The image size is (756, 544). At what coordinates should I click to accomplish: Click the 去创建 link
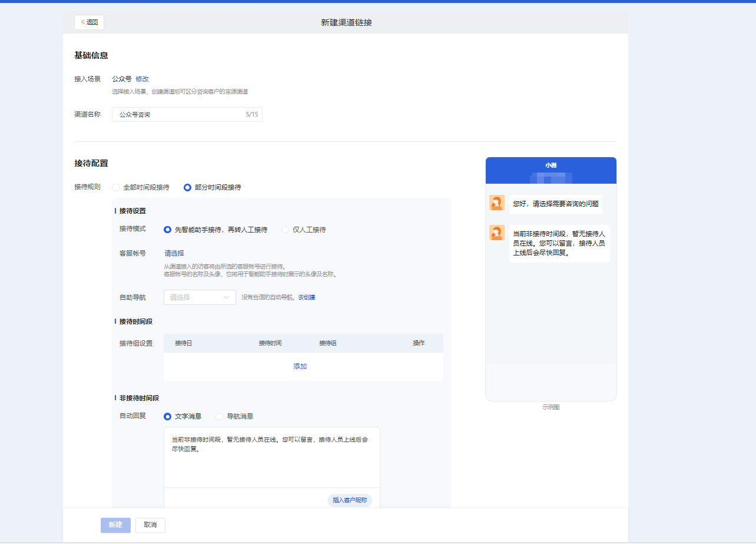click(x=307, y=297)
